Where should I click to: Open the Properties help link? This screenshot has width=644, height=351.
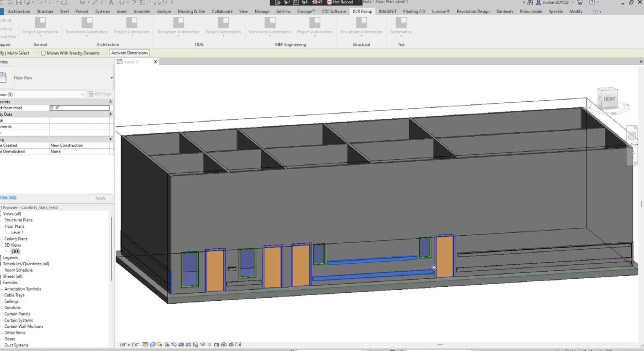8,197
